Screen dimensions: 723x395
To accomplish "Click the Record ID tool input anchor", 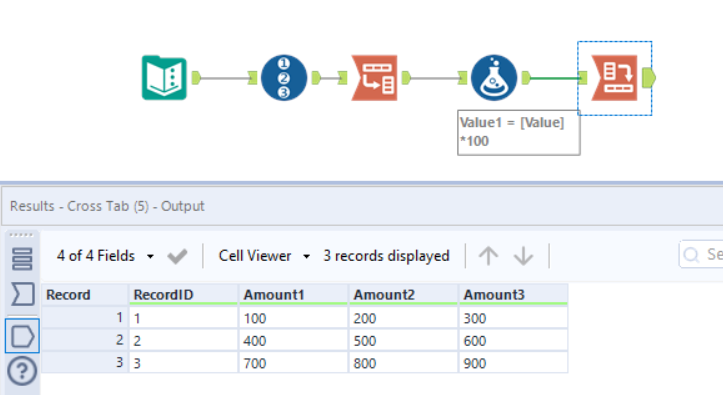I will [x=252, y=77].
